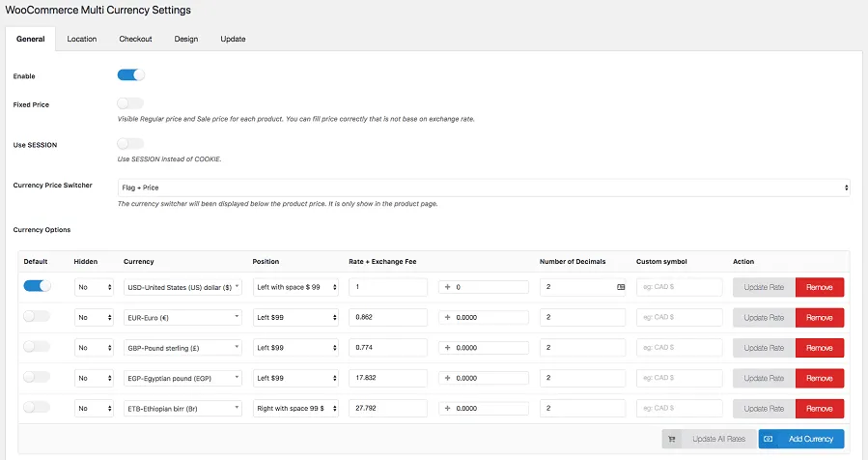Open position dropdown 'Left with space $ 99'
The width and height of the screenshot is (868, 460).
295,287
